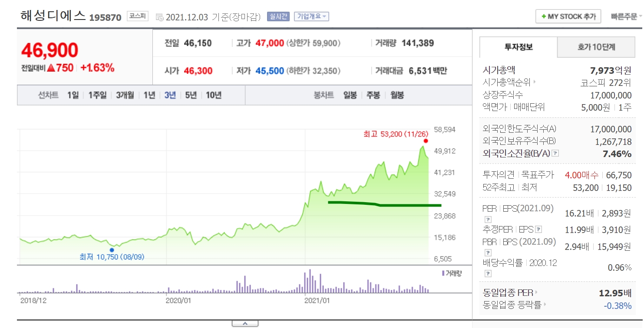Select the 1주일 line chart period
The height and width of the screenshot is (328, 644).
coord(97,95)
